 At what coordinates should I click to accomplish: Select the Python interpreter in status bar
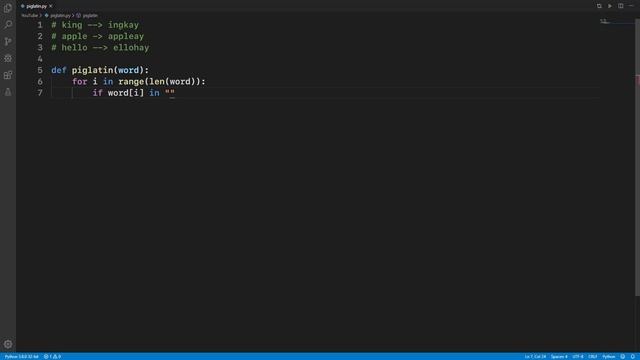[21, 357]
